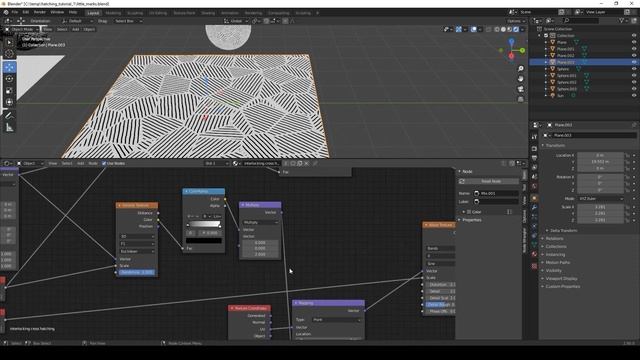Click the Location X value field

click(600, 156)
